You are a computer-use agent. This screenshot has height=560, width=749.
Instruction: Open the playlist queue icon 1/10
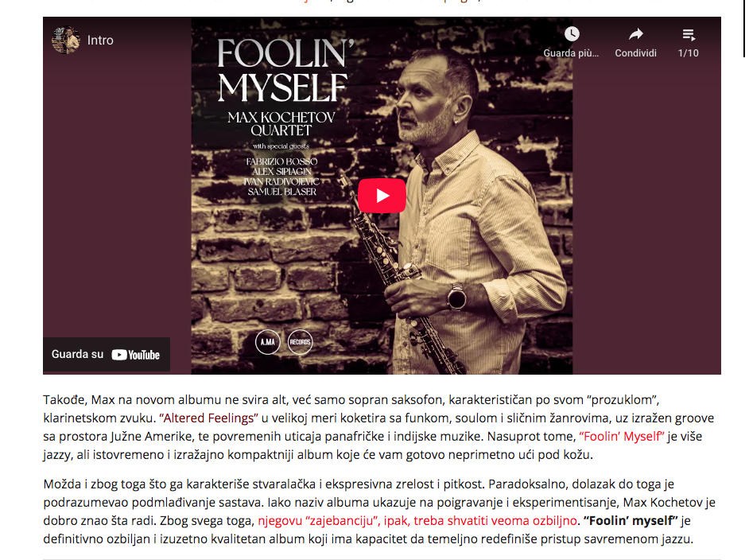point(689,34)
